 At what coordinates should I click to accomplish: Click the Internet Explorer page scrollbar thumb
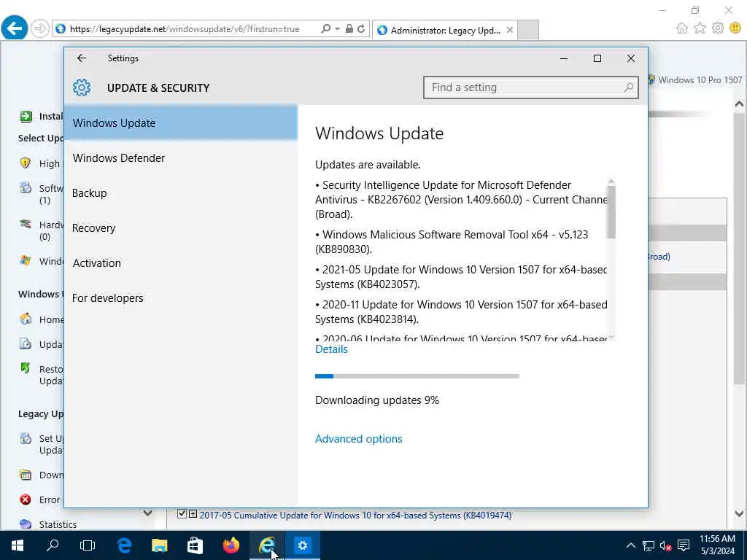click(740, 248)
